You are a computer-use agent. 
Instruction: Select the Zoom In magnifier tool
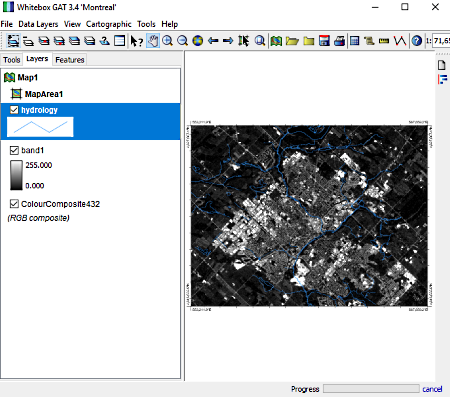click(167, 41)
